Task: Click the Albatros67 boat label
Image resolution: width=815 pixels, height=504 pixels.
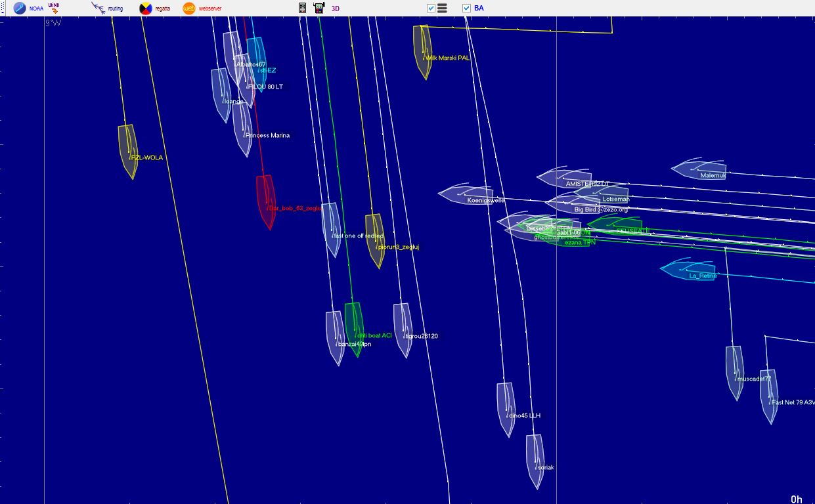Action: click(251, 64)
